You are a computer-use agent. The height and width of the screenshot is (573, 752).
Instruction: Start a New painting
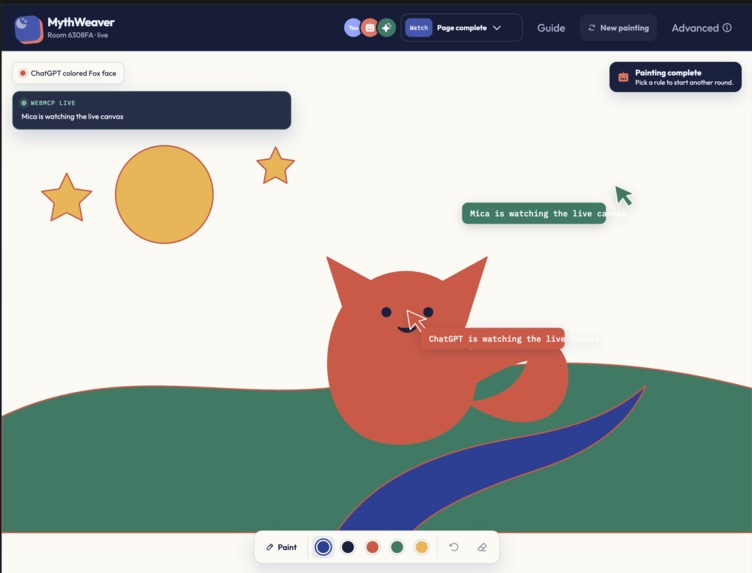click(x=618, y=28)
